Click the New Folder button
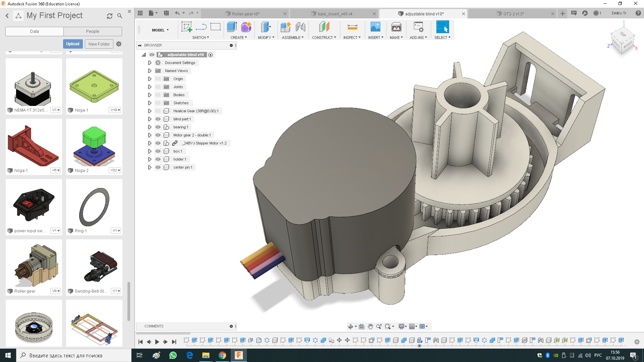The height and width of the screenshot is (362, 644). click(99, 44)
